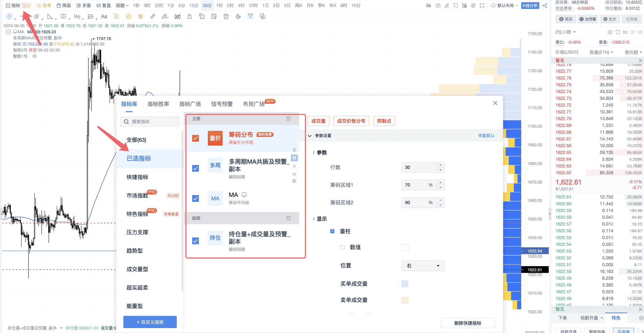Image resolution: width=644 pixels, height=333 pixels.
Task: Toggle the 量柱 display checkbox
Action: pos(332,231)
